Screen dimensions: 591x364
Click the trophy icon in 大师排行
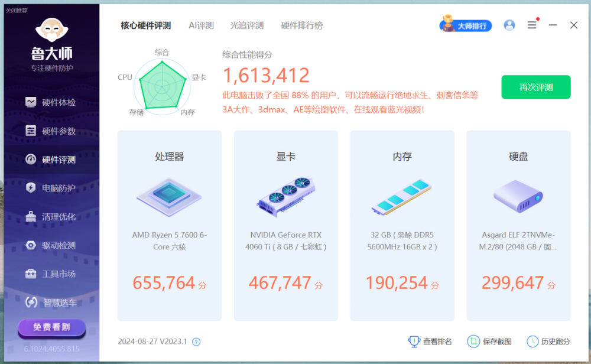(448, 24)
